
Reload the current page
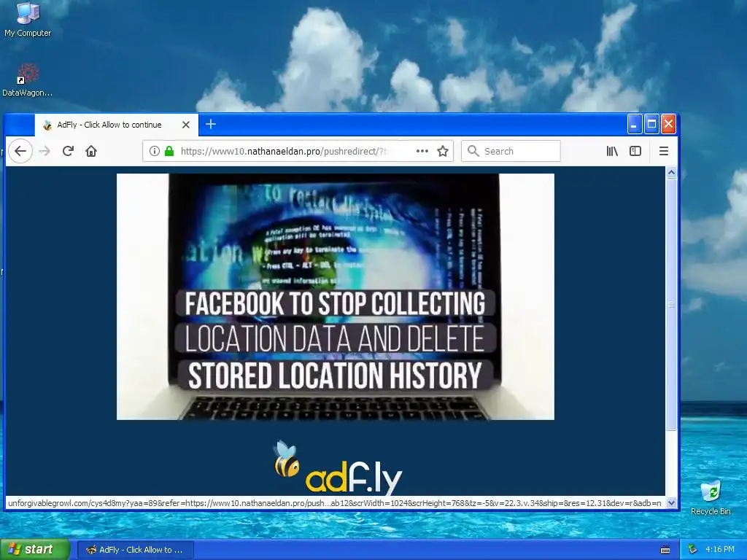68,151
